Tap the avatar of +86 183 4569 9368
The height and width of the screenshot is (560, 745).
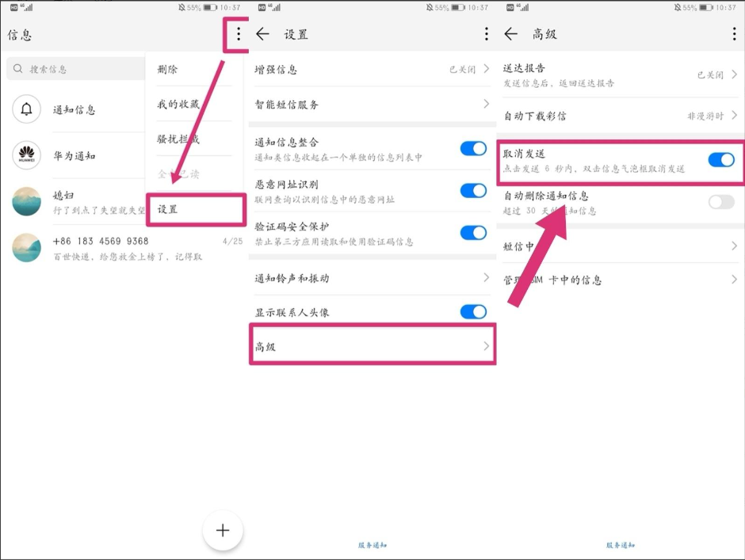coord(27,247)
